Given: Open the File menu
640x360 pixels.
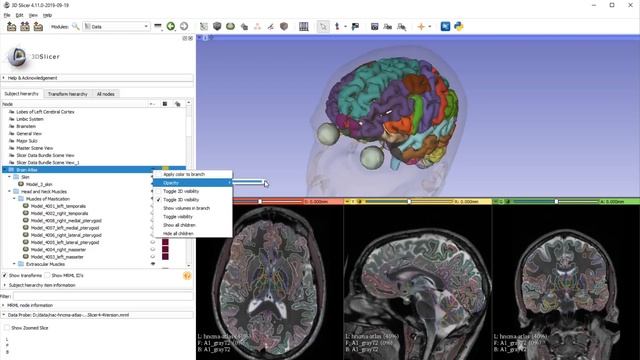Looking at the screenshot, I should click(7, 15).
